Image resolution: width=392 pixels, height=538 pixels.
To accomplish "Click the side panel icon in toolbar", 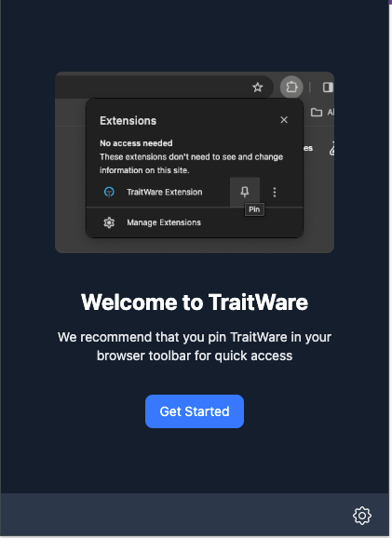I will pos(328,87).
